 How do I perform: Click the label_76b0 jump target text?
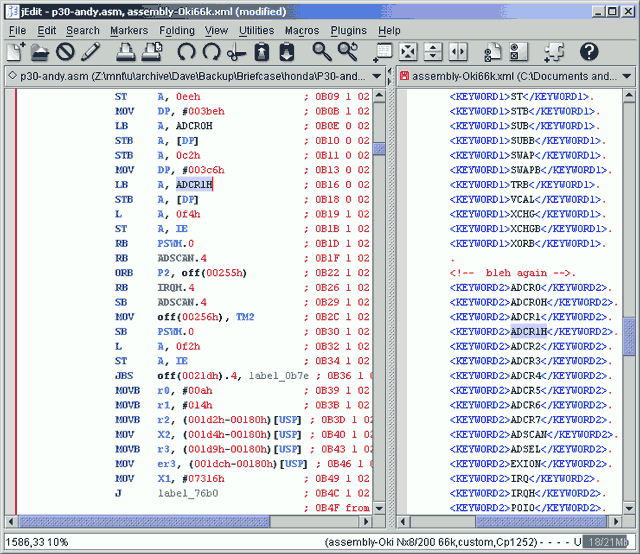click(188, 493)
